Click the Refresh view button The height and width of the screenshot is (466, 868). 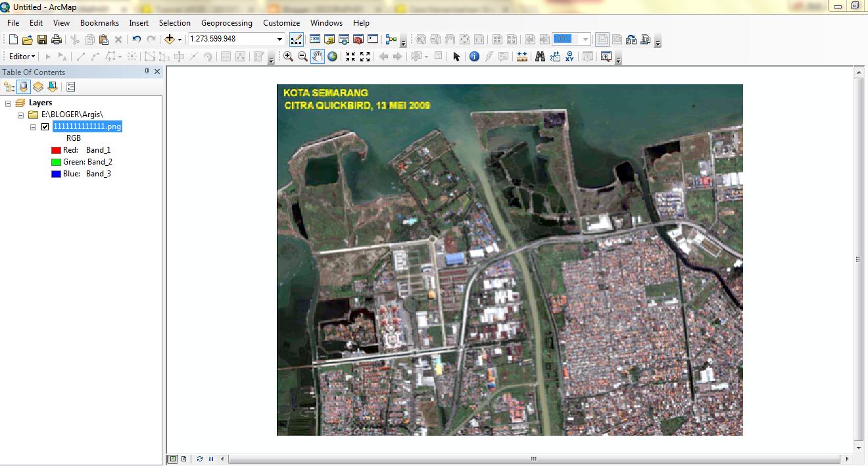click(x=199, y=459)
